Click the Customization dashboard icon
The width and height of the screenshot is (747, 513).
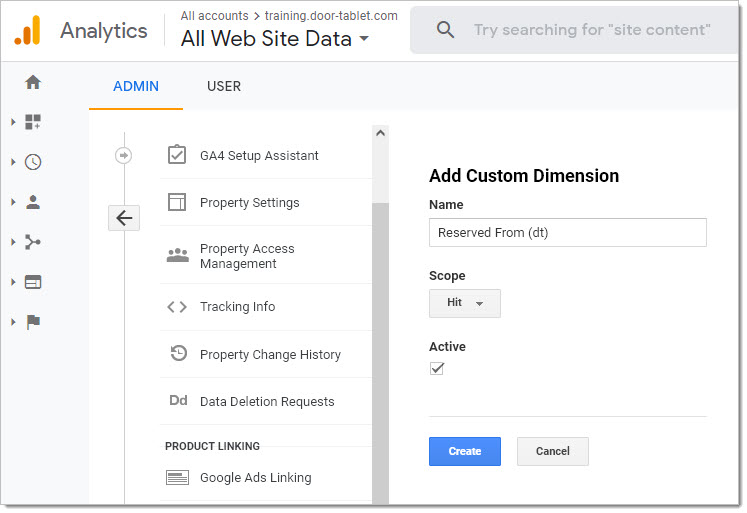(x=33, y=122)
